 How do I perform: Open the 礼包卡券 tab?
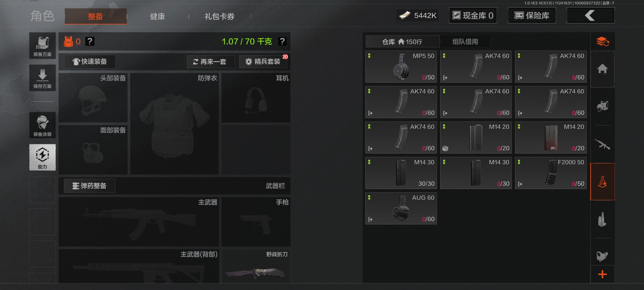pyautogui.click(x=219, y=17)
